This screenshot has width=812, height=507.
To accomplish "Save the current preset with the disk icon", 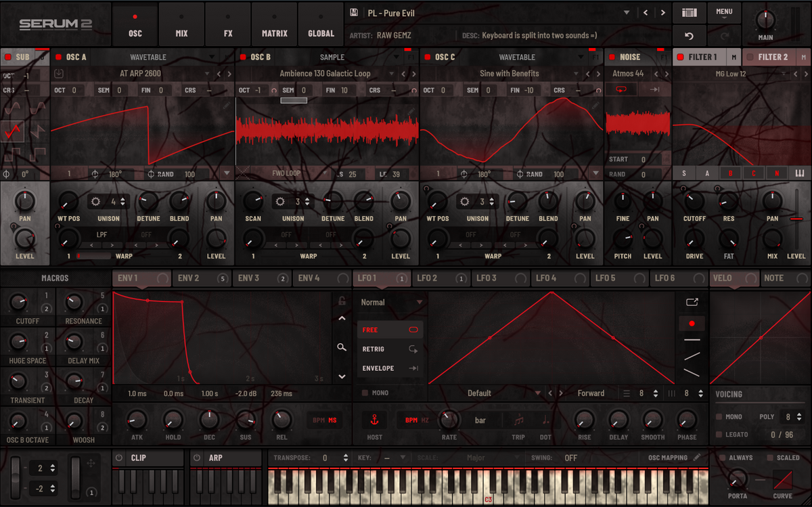I will [x=353, y=13].
